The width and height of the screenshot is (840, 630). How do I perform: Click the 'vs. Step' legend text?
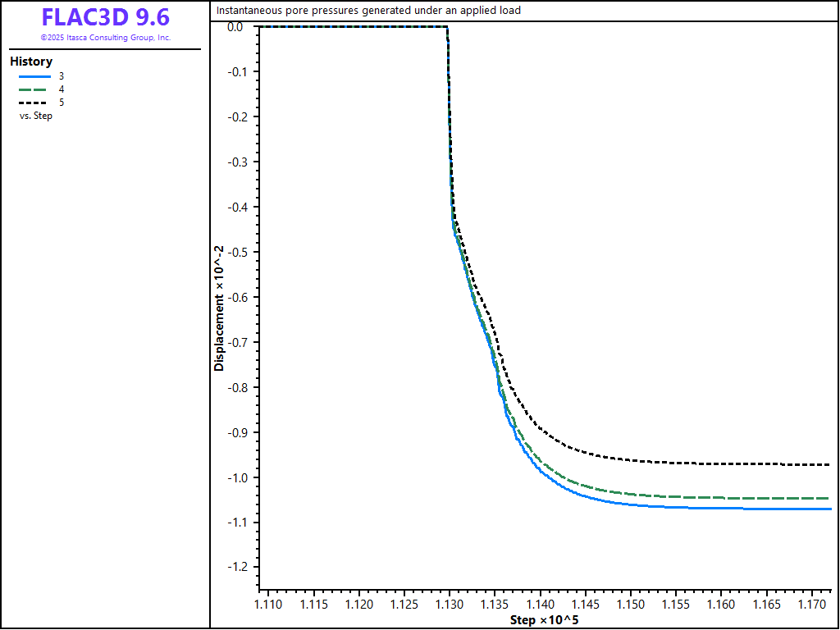pyautogui.click(x=36, y=116)
